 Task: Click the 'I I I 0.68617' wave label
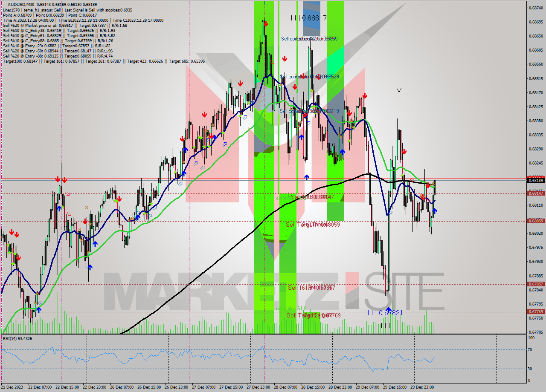point(308,18)
